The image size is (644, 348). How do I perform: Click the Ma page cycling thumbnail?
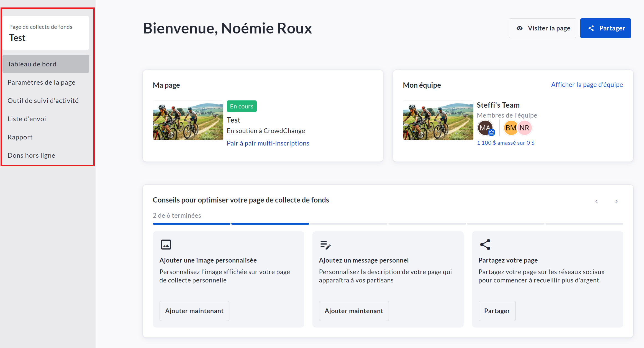[x=188, y=120]
